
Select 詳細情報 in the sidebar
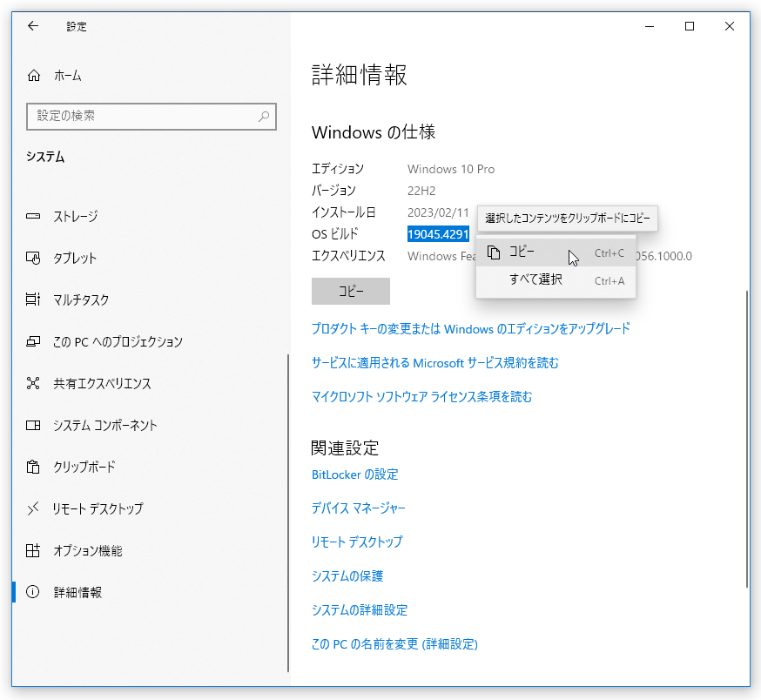tap(151, 592)
